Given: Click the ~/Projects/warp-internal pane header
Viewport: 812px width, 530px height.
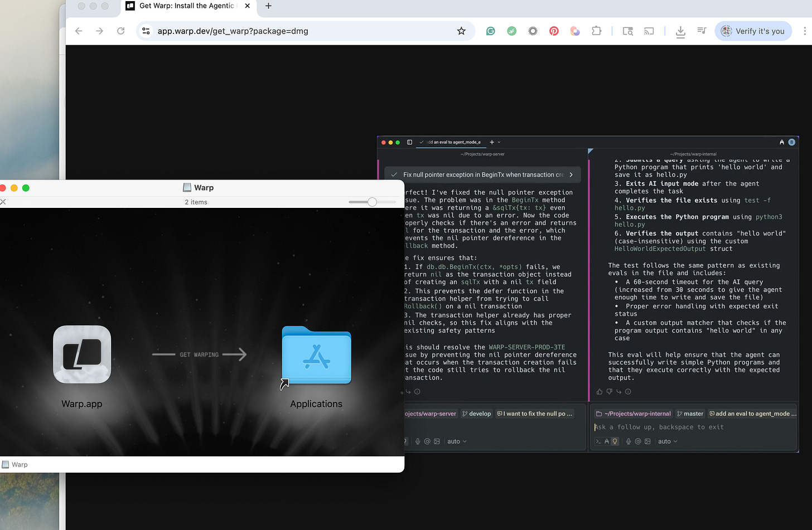Looking at the screenshot, I should click(694, 154).
